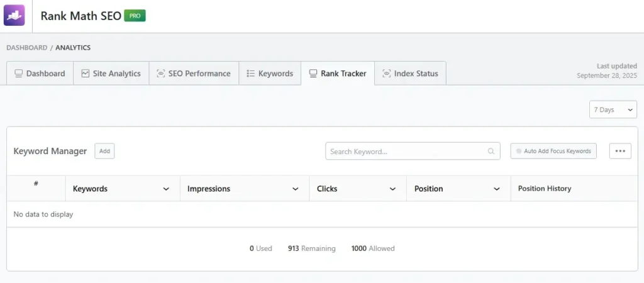Click the Rank Tracker monitor icon
Screen dimensions: 644x283
[313, 74]
